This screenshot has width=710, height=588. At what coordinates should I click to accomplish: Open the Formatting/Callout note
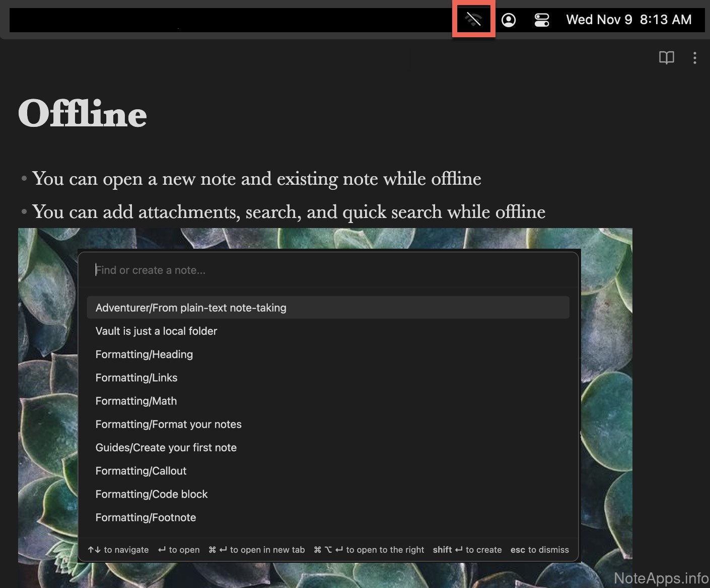[141, 471]
